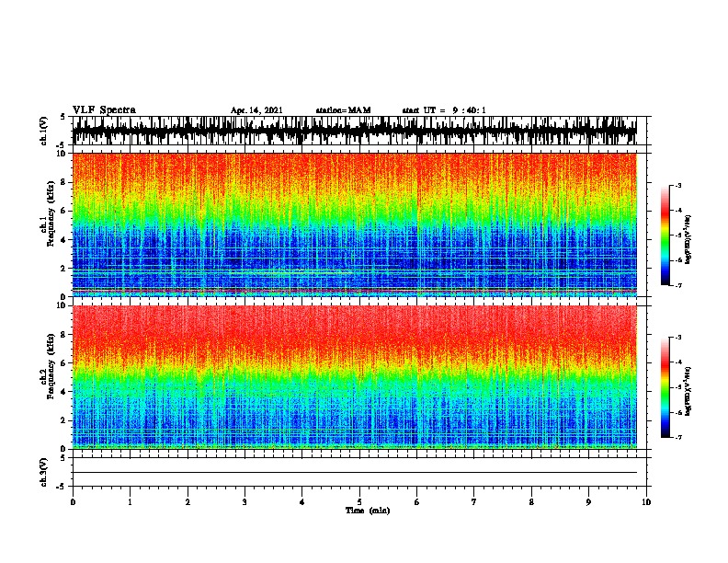Click the 'ch.3(V)' axis label
The height and width of the screenshot is (563, 728).
pos(44,472)
